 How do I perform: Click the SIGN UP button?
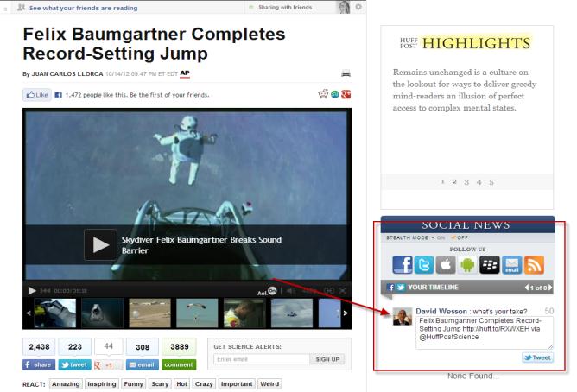click(x=327, y=359)
